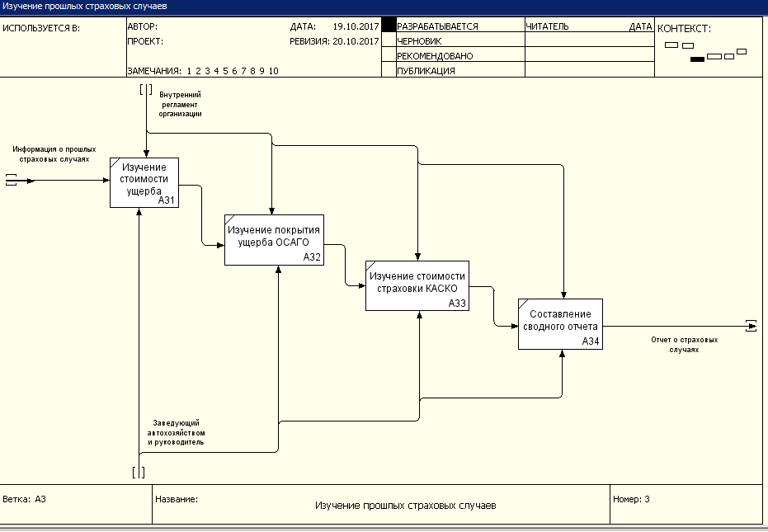Toggle the status box beside ПУБЛИКАЦИЯ
The width and height of the screenshot is (768, 532).
[389, 69]
